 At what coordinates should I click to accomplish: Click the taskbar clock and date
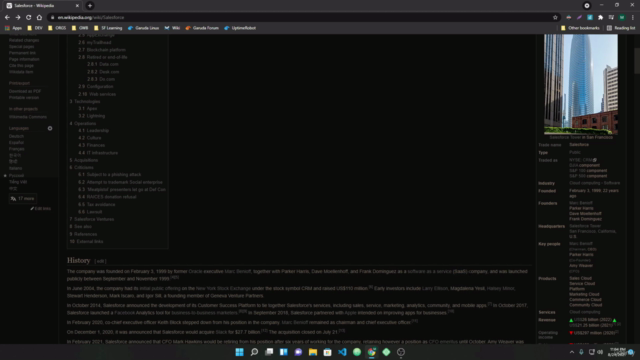617,352
